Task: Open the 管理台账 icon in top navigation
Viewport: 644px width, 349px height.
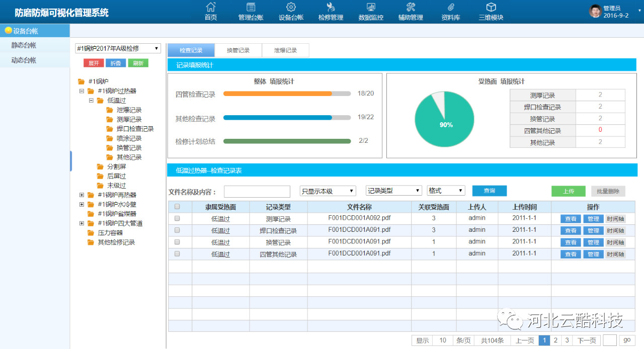Action: click(251, 7)
